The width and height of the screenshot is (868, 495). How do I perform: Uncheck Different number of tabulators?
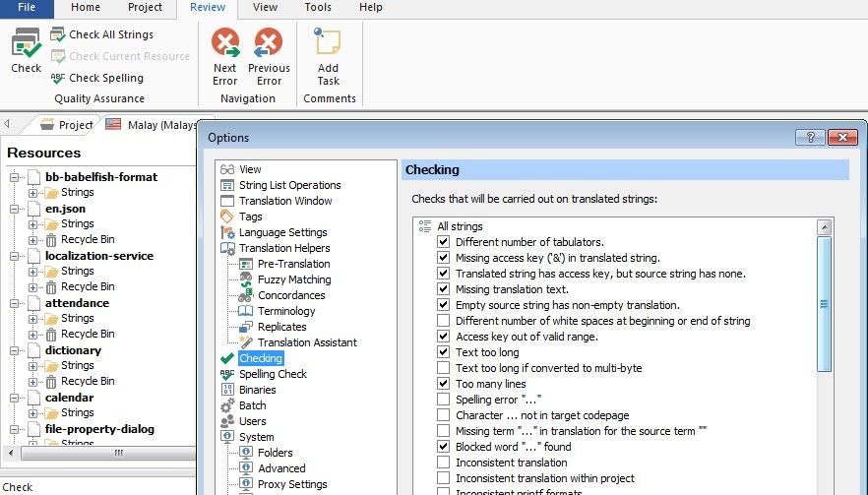pos(443,242)
